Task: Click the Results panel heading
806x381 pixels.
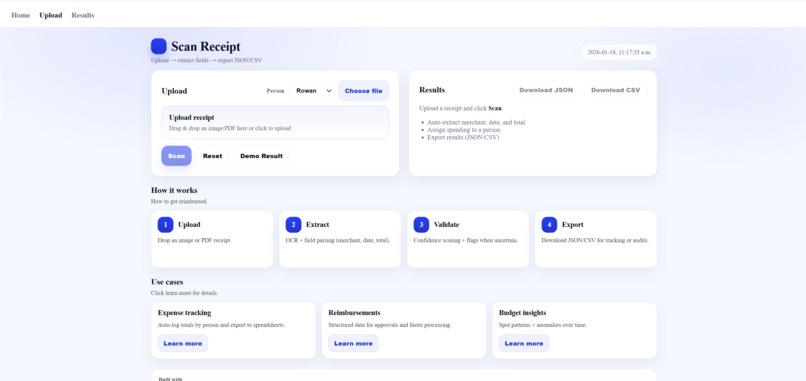Action: coord(432,90)
